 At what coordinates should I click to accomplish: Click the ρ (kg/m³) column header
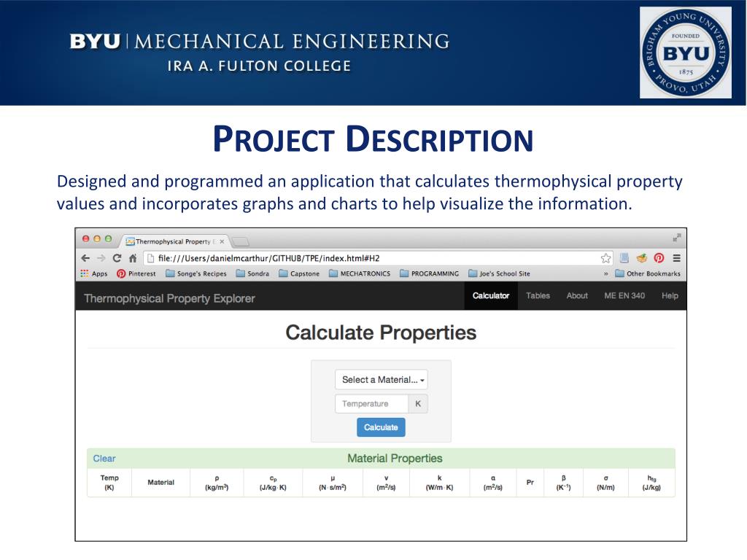[217, 483]
